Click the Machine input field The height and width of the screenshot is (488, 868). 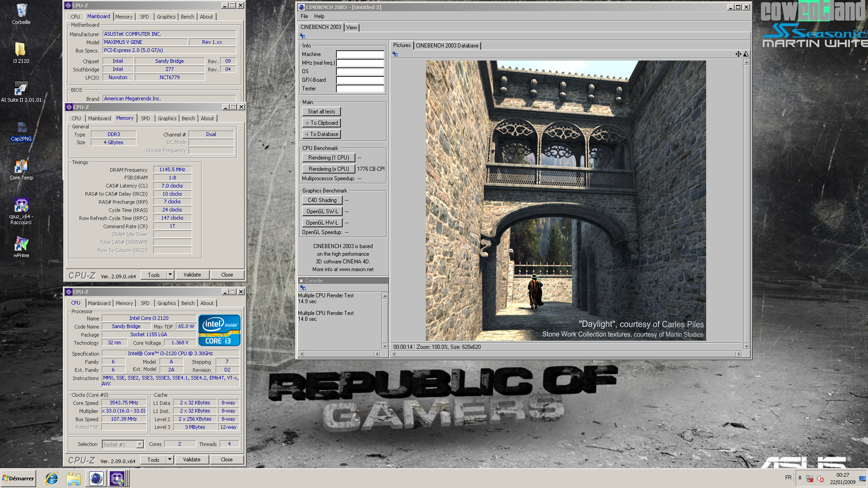click(x=360, y=54)
